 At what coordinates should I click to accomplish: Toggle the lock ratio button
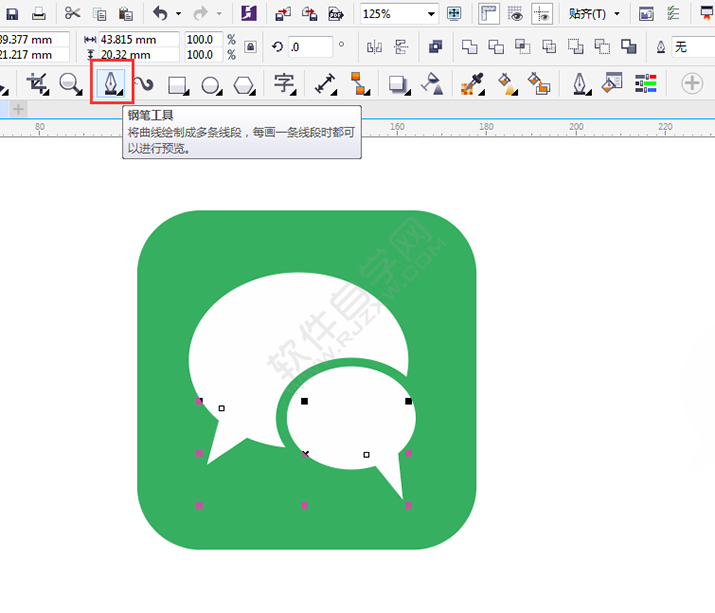point(250,47)
